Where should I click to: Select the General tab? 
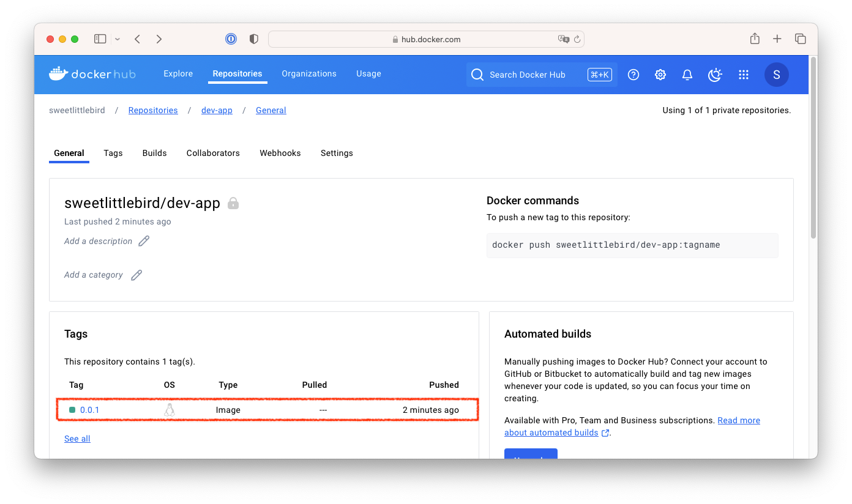[x=69, y=153]
